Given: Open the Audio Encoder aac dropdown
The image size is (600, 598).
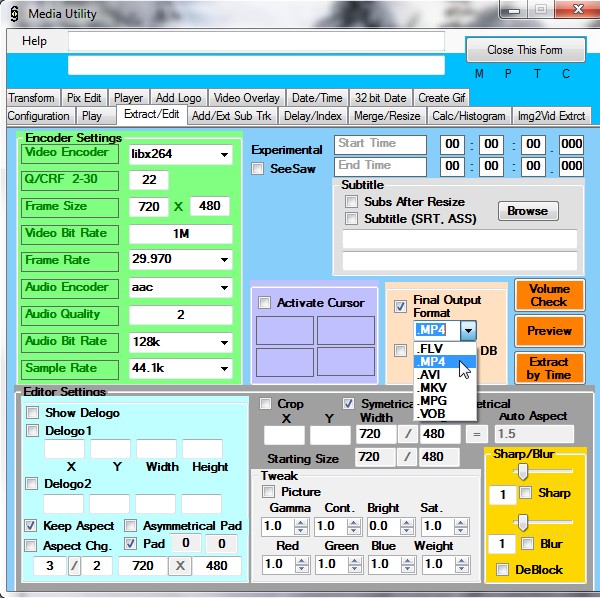Looking at the screenshot, I should [x=224, y=288].
